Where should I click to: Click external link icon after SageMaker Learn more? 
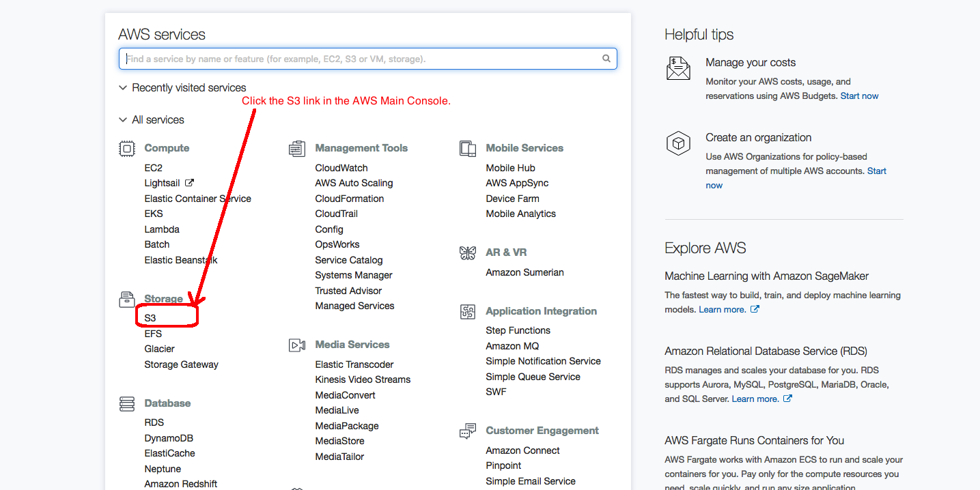tap(755, 309)
